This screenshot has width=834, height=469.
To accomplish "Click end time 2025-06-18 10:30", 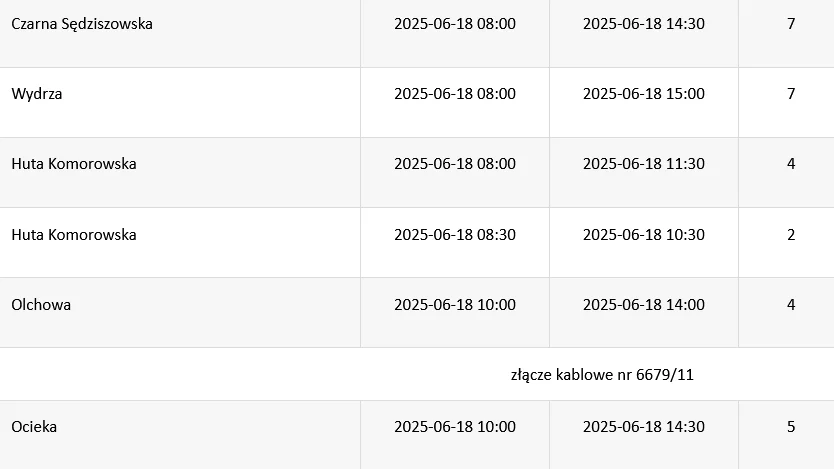I will pos(644,234).
